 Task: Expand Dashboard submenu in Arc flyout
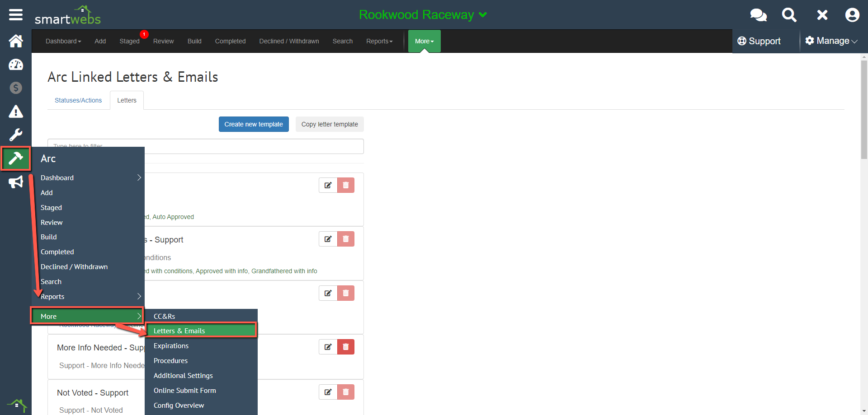click(88, 178)
